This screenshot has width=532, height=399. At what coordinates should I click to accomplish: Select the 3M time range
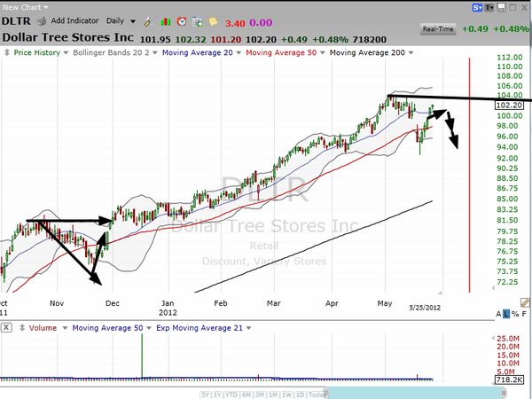click(260, 395)
